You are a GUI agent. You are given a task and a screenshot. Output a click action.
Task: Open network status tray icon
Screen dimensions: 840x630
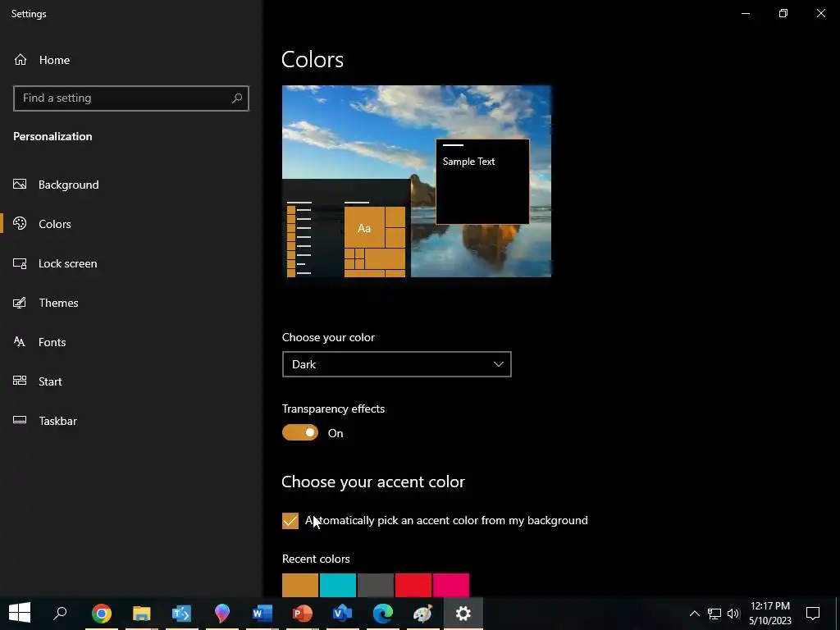pyautogui.click(x=714, y=614)
